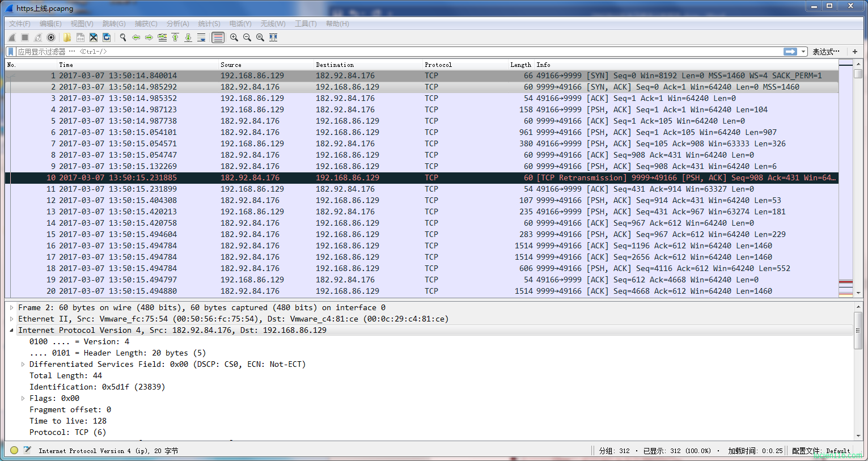Jump to the first packet
The image size is (868, 461).
tap(175, 37)
